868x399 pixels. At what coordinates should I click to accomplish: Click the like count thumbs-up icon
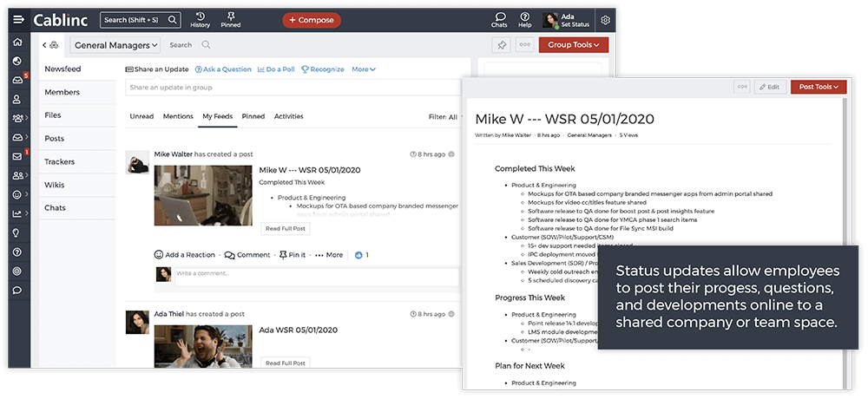coord(358,255)
